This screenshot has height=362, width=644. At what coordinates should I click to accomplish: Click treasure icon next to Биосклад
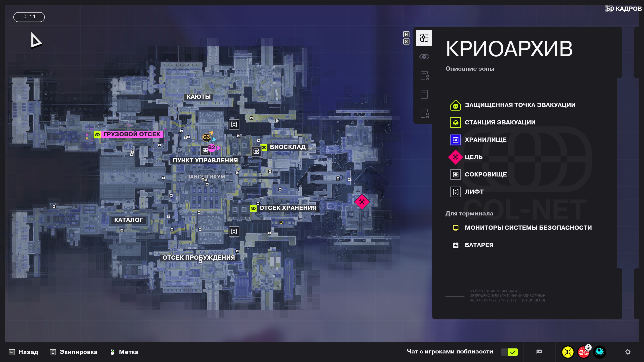(256, 151)
